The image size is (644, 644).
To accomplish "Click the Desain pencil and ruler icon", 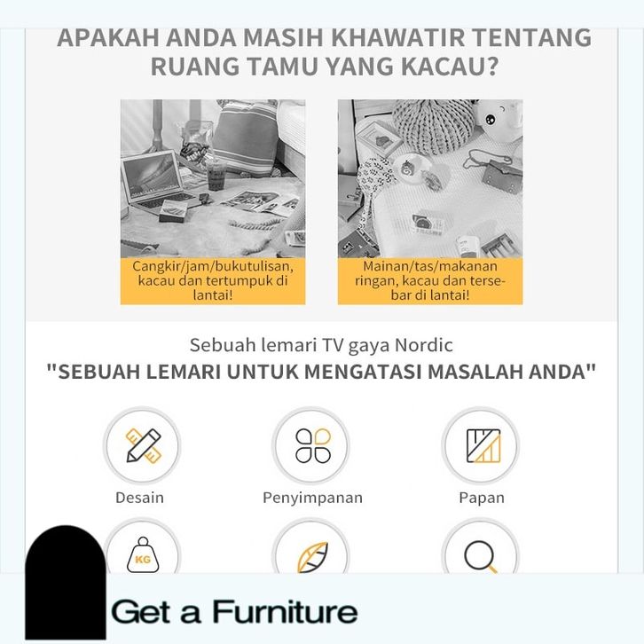I will click(142, 445).
